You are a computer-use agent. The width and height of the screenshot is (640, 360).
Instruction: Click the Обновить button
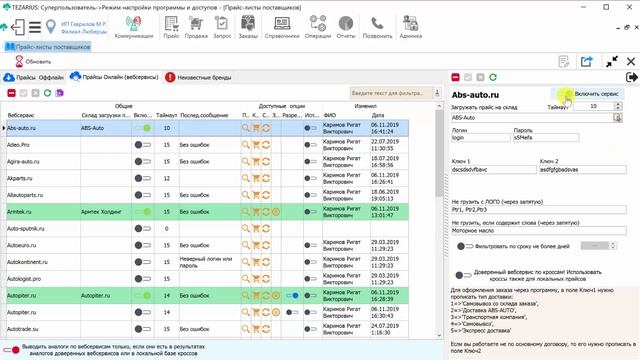(x=33, y=62)
